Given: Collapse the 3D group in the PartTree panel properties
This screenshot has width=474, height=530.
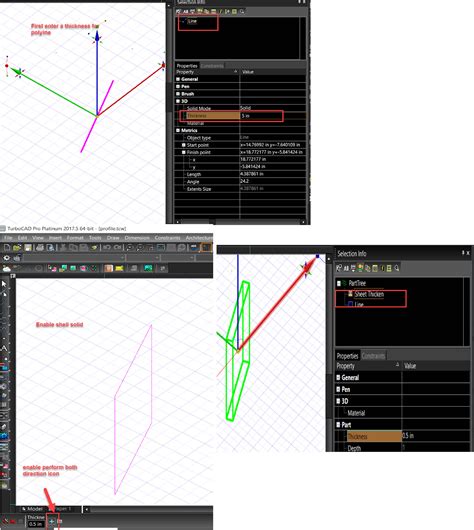Looking at the screenshot, I should (338, 401).
